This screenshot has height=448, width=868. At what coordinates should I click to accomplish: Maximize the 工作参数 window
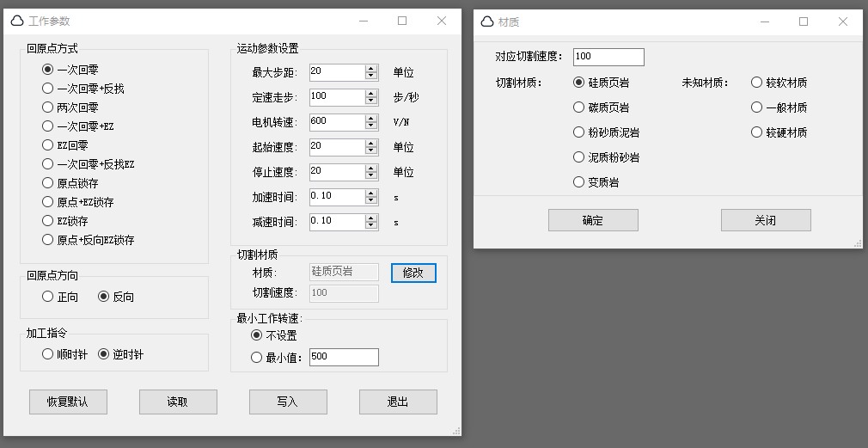click(402, 21)
